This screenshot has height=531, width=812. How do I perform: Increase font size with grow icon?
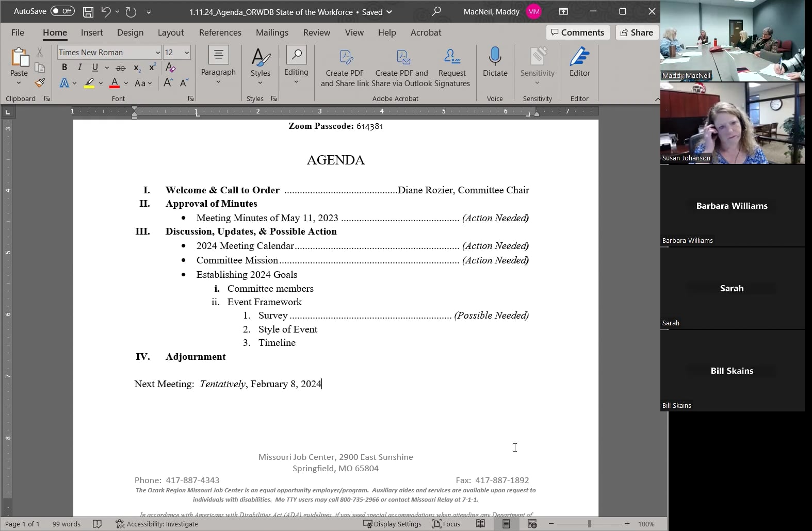[x=168, y=82]
